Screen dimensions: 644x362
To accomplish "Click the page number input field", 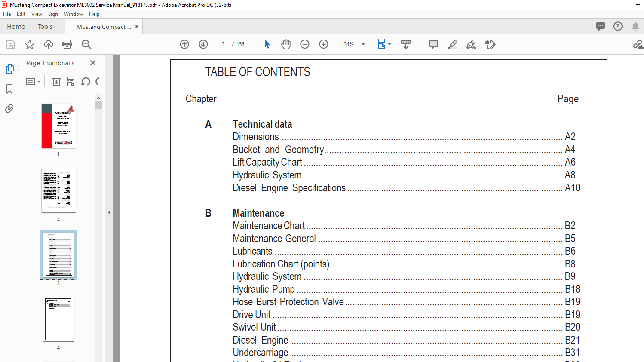I will tap(223, 44).
